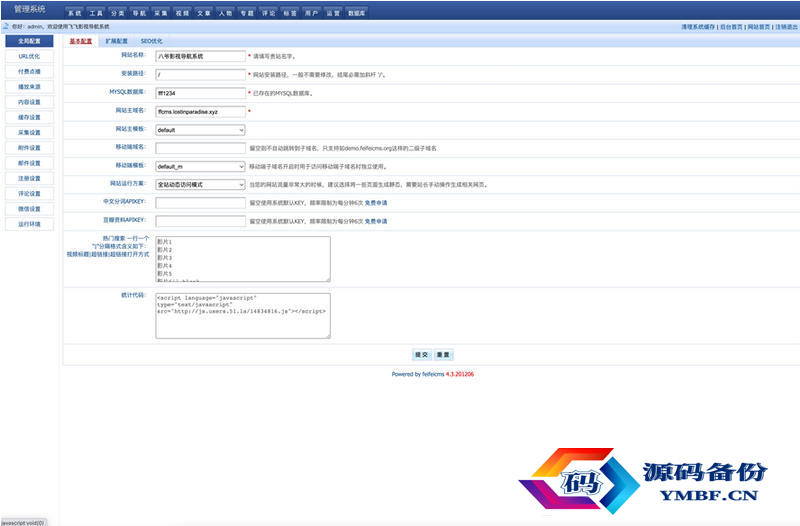Click the 提交 submit button

click(x=421, y=355)
